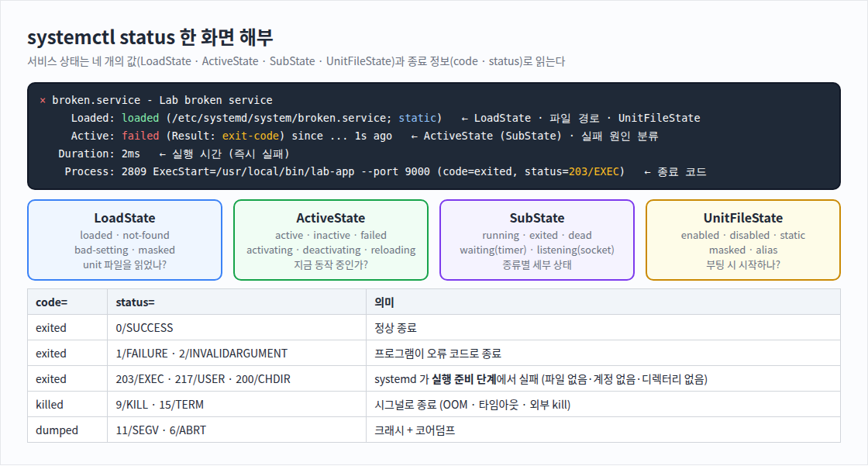Click 'activating · deactivating · reloading' text
868x466 pixels.
click(x=330, y=250)
